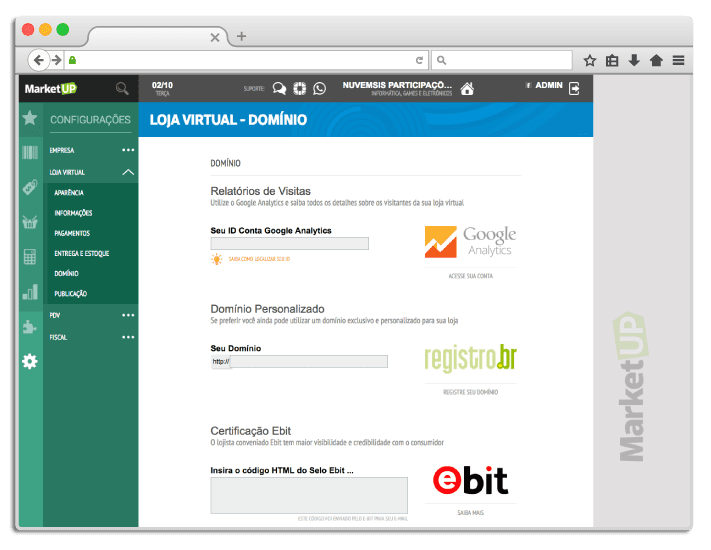Screen dimensions: 711x550
Task: Click the logout exit icon next to ADMIN
Action: (x=574, y=88)
